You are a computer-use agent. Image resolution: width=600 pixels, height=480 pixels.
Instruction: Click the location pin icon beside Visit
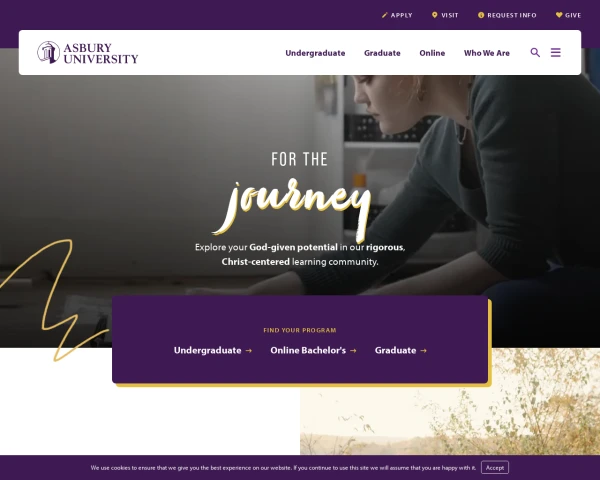click(434, 15)
